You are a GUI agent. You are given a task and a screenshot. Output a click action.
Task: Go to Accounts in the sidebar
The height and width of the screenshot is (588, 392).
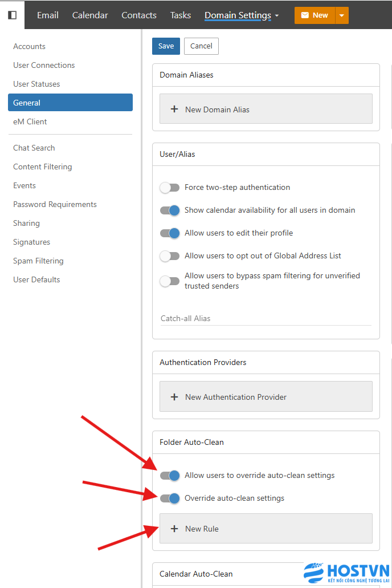click(29, 46)
